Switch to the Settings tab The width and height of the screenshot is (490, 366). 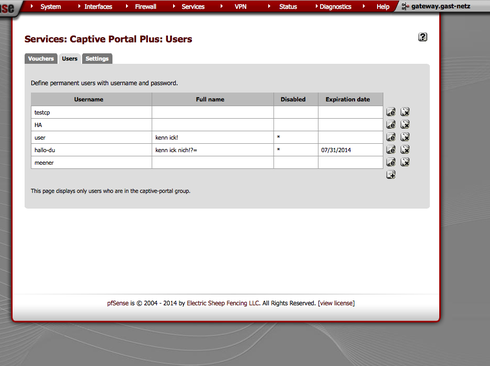click(97, 59)
